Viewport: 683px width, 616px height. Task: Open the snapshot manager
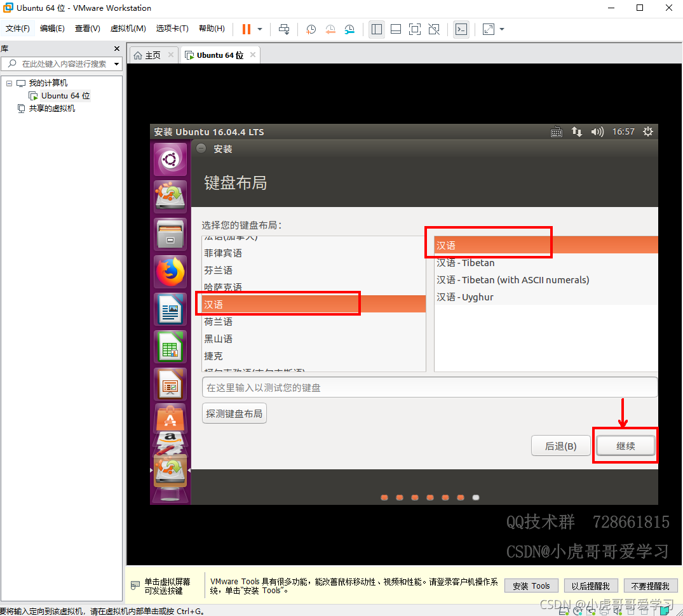tap(349, 29)
